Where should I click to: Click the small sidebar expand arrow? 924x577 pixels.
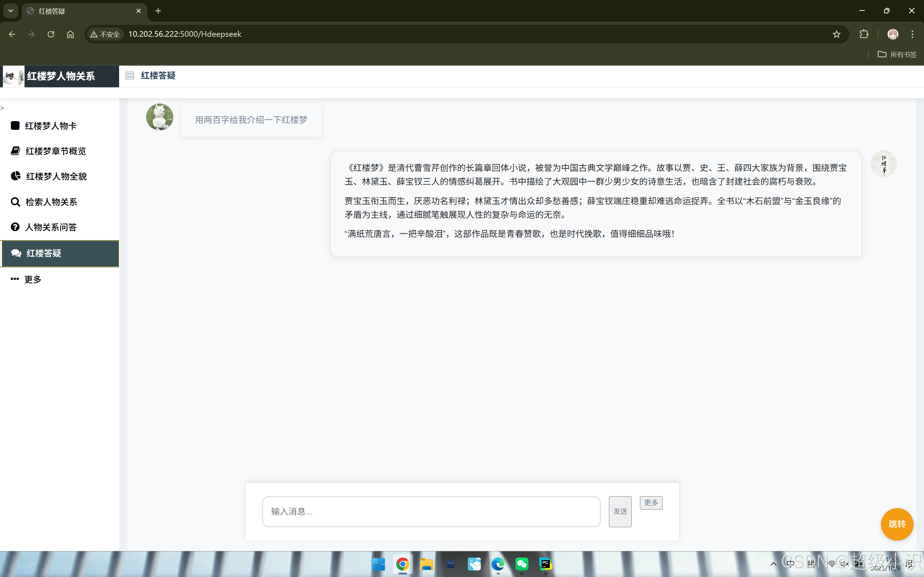[2, 109]
